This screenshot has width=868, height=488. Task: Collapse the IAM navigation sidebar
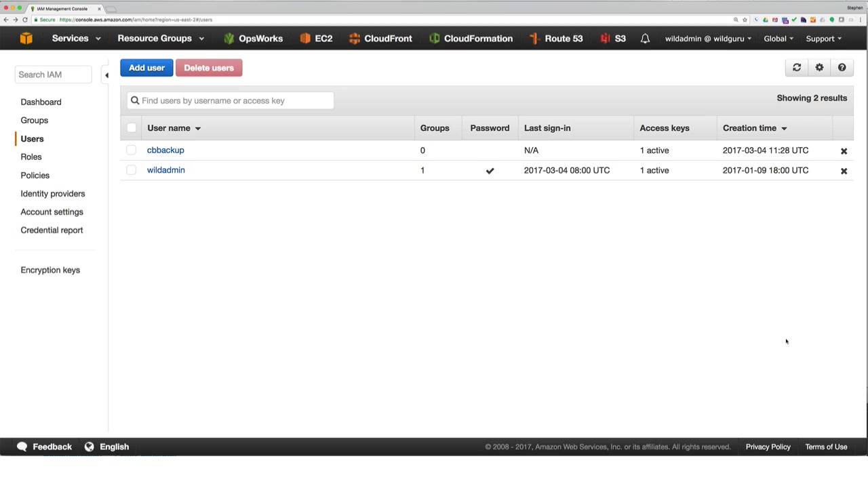pyautogui.click(x=106, y=75)
